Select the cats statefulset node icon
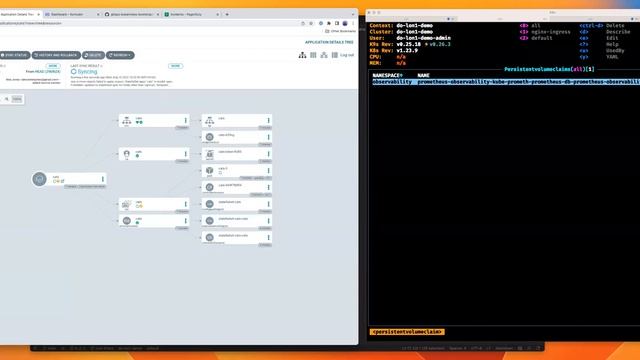This screenshot has height=360, width=640. click(x=127, y=204)
